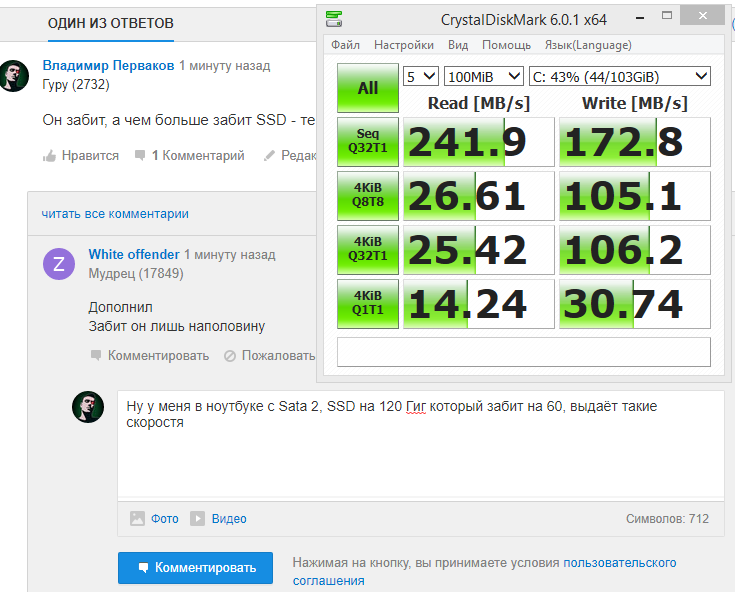
Task: Run all benchmarks with the All button
Action: click(368, 88)
